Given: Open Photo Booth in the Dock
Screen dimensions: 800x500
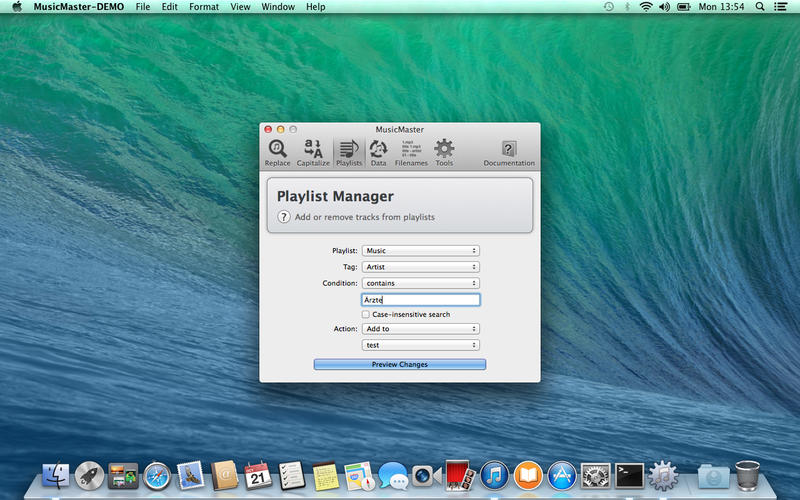Looking at the screenshot, I should point(460,476).
